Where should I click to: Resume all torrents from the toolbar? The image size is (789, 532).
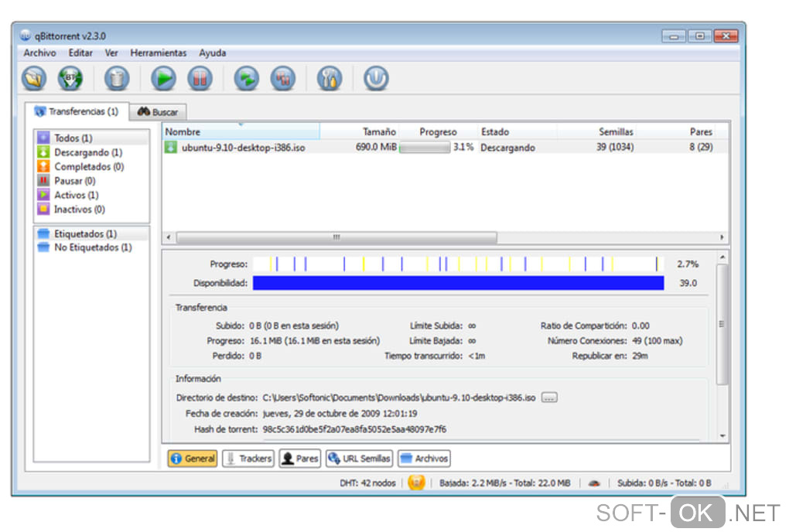[x=247, y=78]
